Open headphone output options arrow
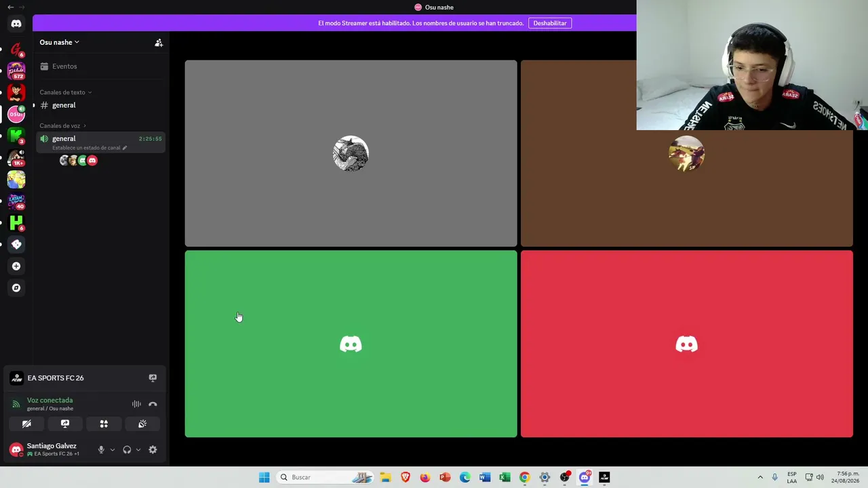 pos(138,449)
